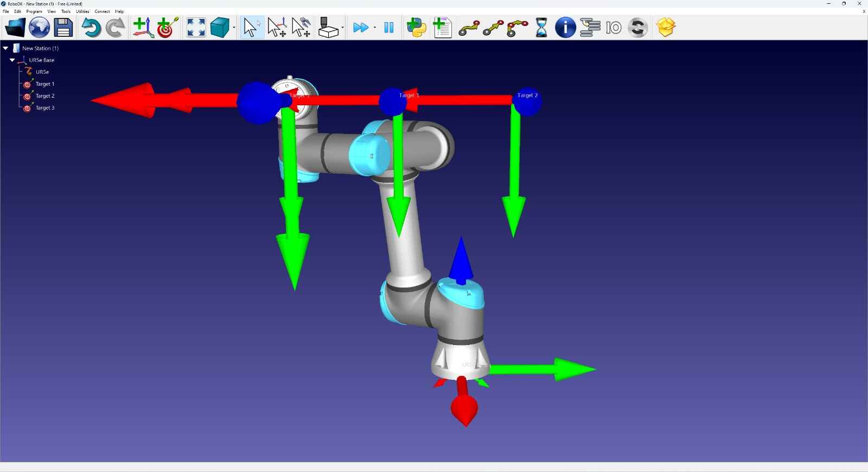Add a Python program
The width and height of the screenshot is (868, 472).
click(x=417, y=28)
